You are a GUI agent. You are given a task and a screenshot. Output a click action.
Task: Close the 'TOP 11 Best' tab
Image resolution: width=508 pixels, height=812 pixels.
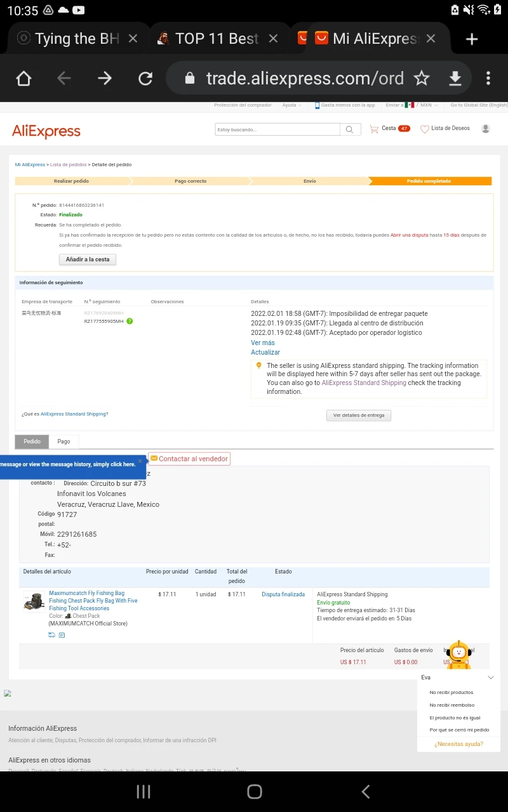tap(273, 39)
